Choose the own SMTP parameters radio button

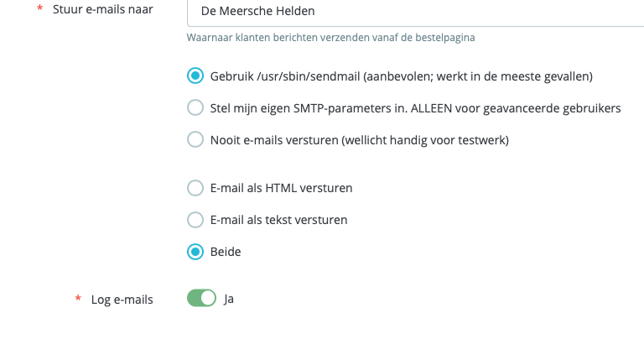pos(195,107)
